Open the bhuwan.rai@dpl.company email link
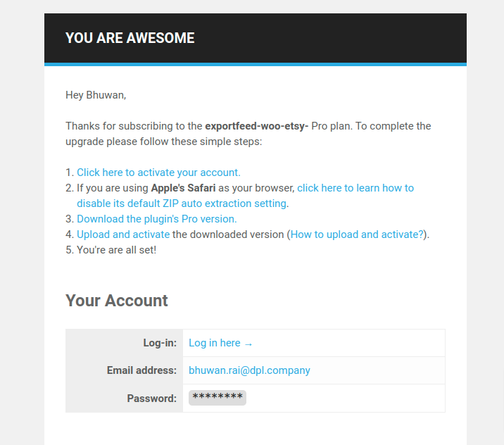Viewport: 504px width, 445px height. [249, 370]
